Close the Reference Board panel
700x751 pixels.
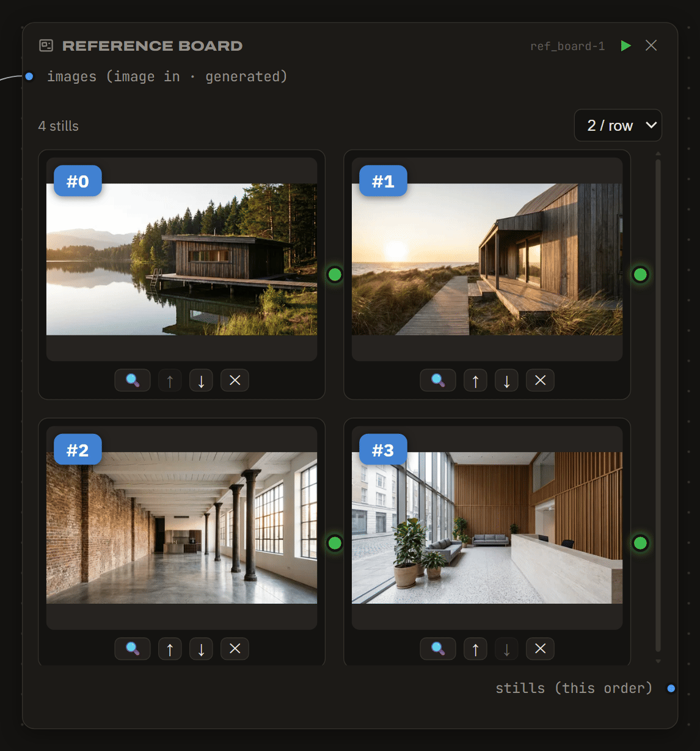[651, 46]
